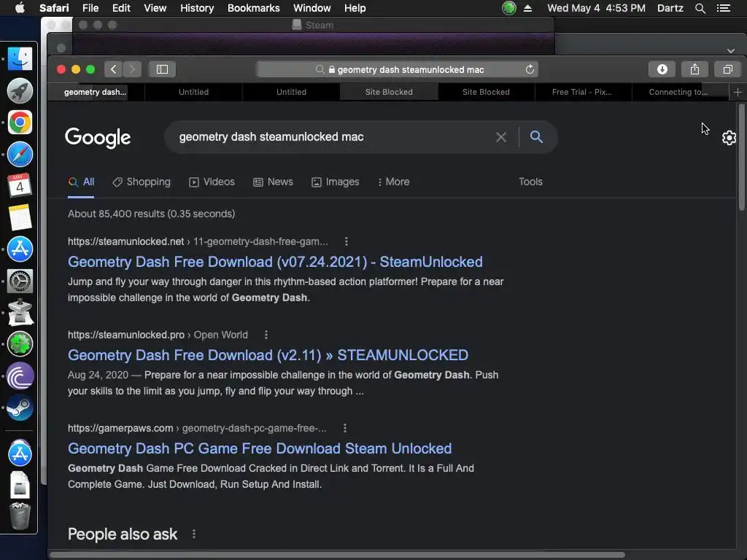Clear the Google search box
747x560 pixels.
point(500,137)
